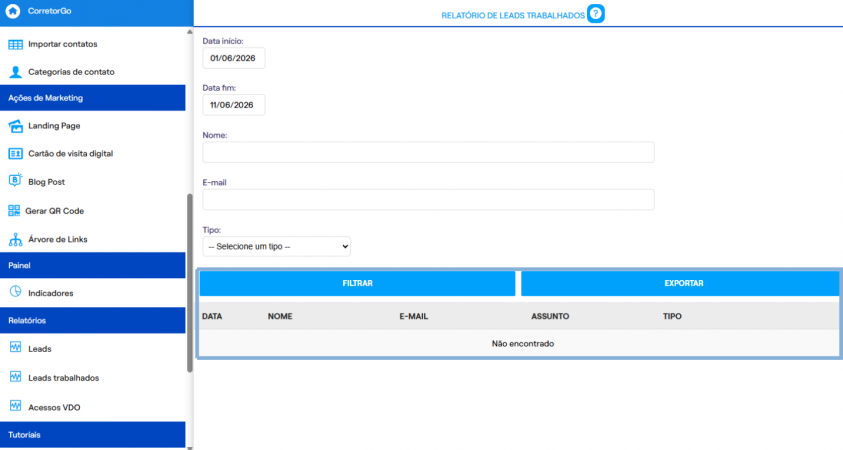Click the Árvore de Links tree icon
Viewport: 843px width, 450px height.
pyautogui.click(x=16, y=239)
